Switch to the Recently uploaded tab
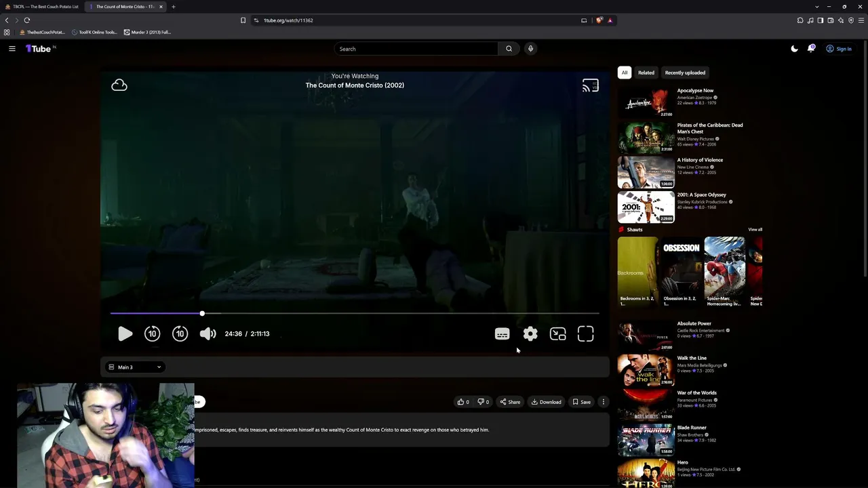The width and height of the screenshot is (868, 488). (x=685, y=73)
